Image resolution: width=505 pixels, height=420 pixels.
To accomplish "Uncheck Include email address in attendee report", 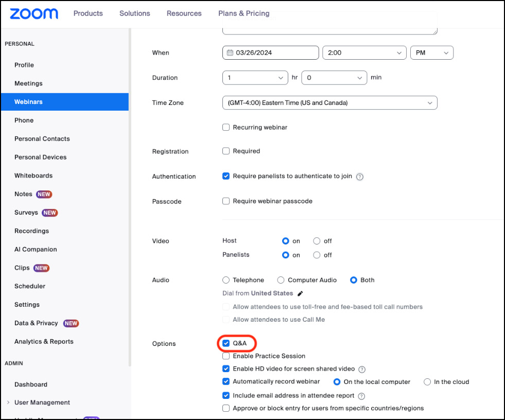I will tap(226, 395).
